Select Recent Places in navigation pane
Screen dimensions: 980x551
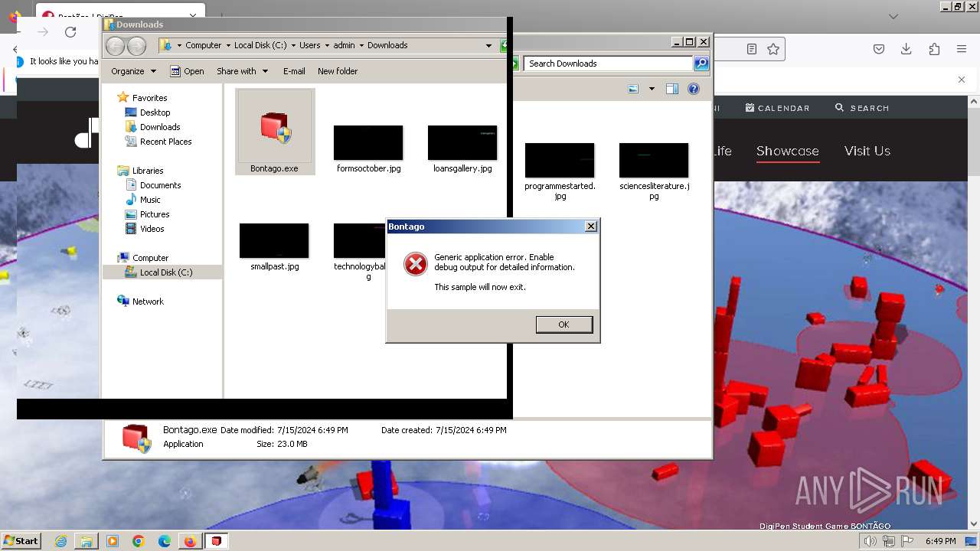165,142
